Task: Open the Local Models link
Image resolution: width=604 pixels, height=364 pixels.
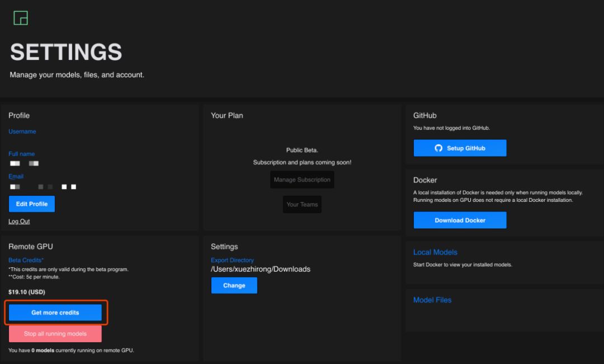Action: tap(435, 252)
